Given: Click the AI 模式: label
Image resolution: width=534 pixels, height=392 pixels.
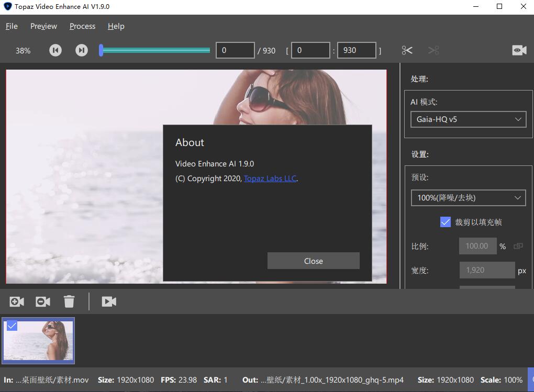Looking at the screenshot, I should (x=424, y=102).
